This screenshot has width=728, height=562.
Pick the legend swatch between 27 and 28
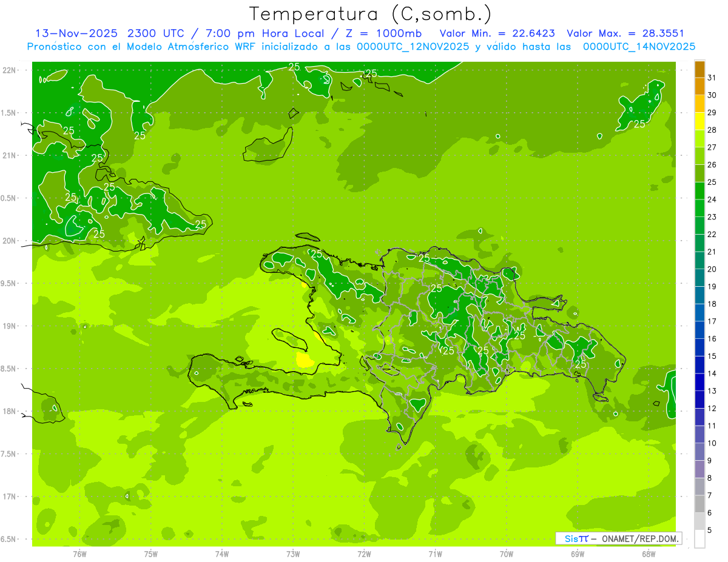pos(699,139)
